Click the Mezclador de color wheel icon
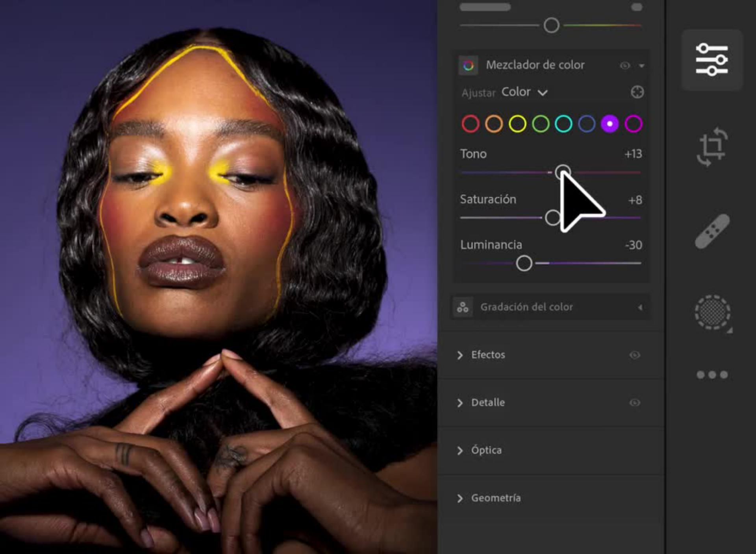Image resolution: width=756 pixels, height=554 pixels. (468, 65)
